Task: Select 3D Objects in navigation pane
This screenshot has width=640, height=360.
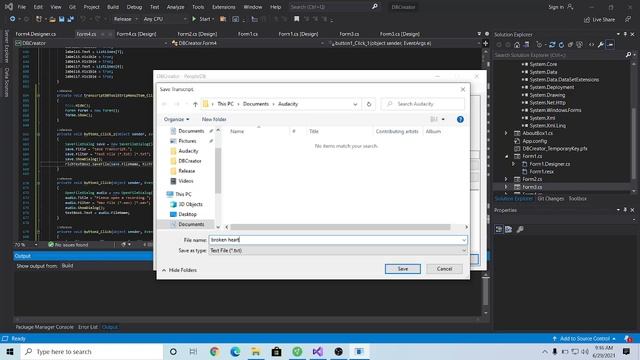Action: (190, 204)
